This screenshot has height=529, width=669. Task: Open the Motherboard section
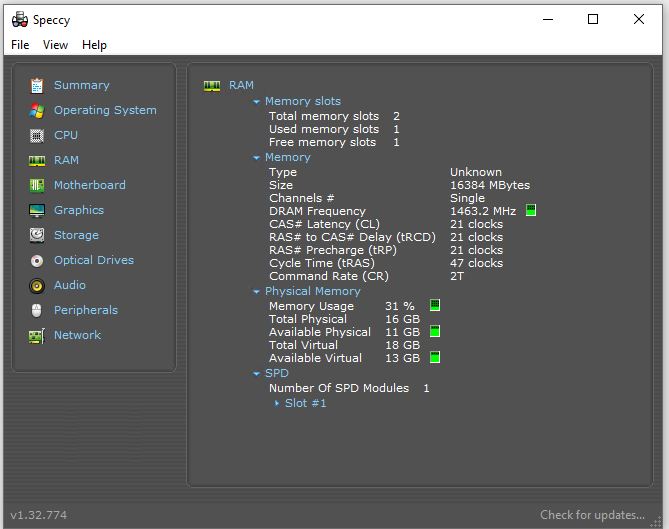[90, 185]
